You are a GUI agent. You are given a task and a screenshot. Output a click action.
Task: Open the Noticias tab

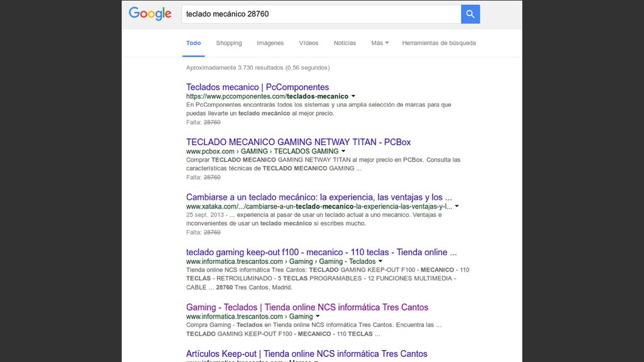(345, 43)
